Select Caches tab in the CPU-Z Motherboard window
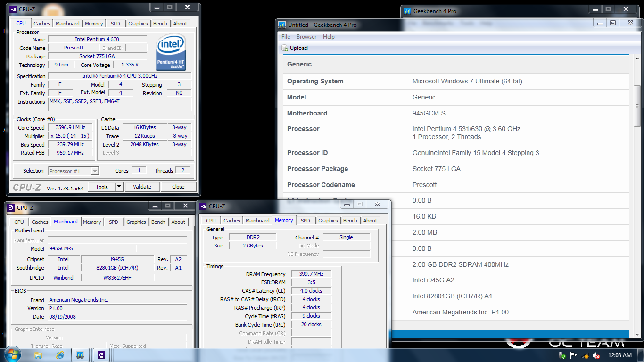 (40, 222)
